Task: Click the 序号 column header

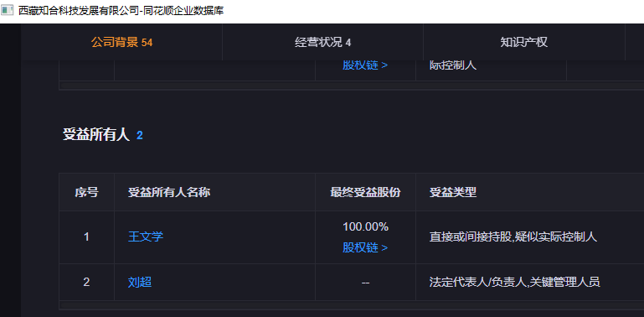Action: (x=86, y=192)
